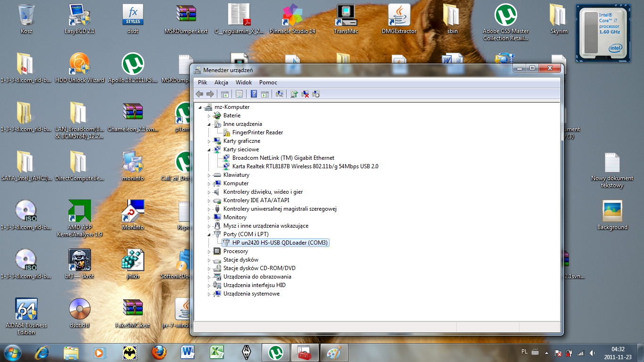Select the Stacje dysków category
The image size is (644, 362).
(240, 260)
